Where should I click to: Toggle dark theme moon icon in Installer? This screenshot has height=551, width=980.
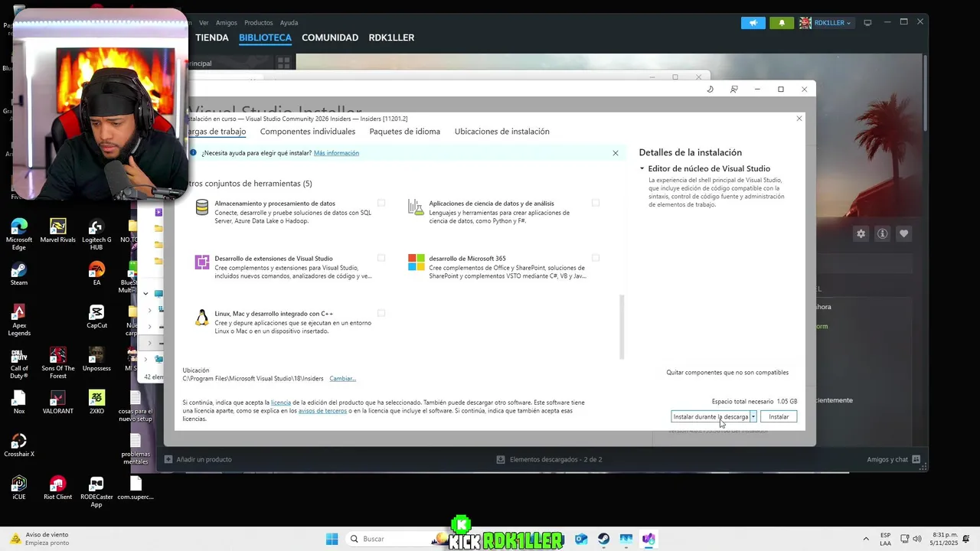tap(710, 90)
